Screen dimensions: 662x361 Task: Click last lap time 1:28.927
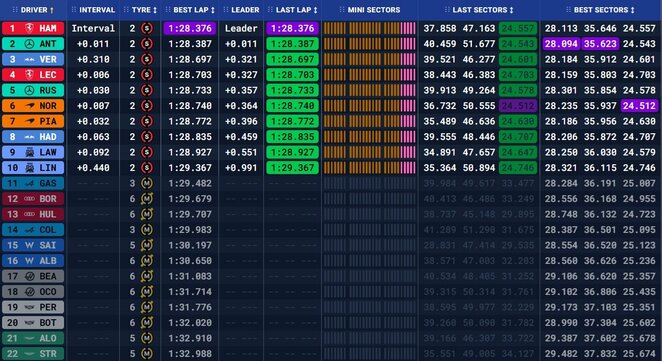(x=293, y=152)
